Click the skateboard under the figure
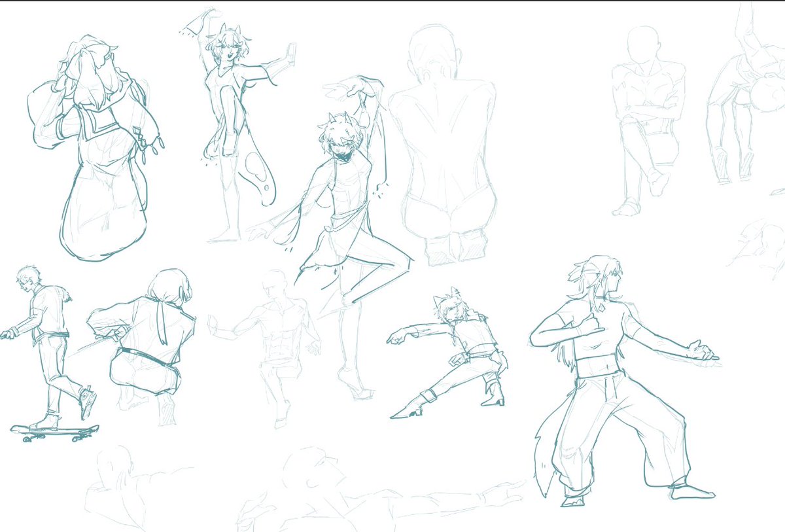The width and height of the screenshot is (785, 532). coord(54,433)
